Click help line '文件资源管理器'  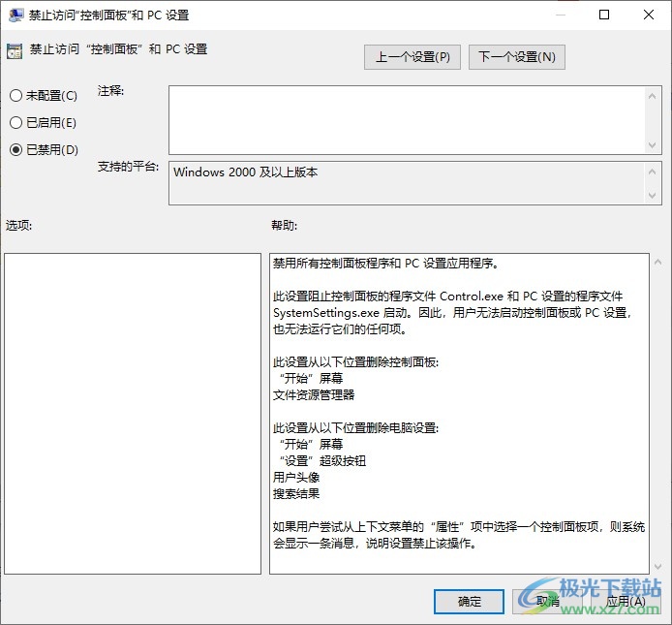[x=314, y=394]
